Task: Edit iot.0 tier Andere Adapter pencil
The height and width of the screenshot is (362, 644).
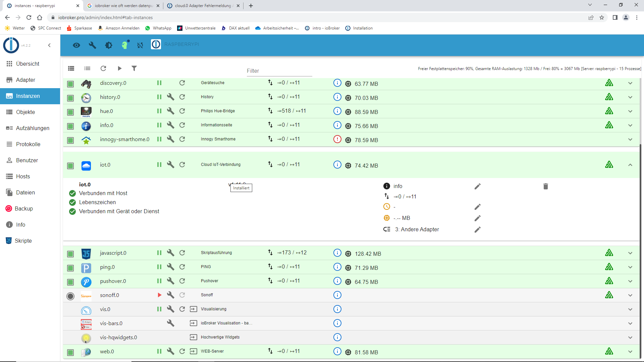Action: click(x=478, y=230)
